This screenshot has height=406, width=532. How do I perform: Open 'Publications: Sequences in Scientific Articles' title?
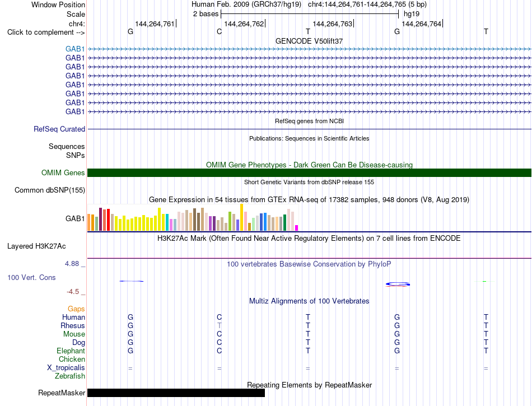click(309, 138)
